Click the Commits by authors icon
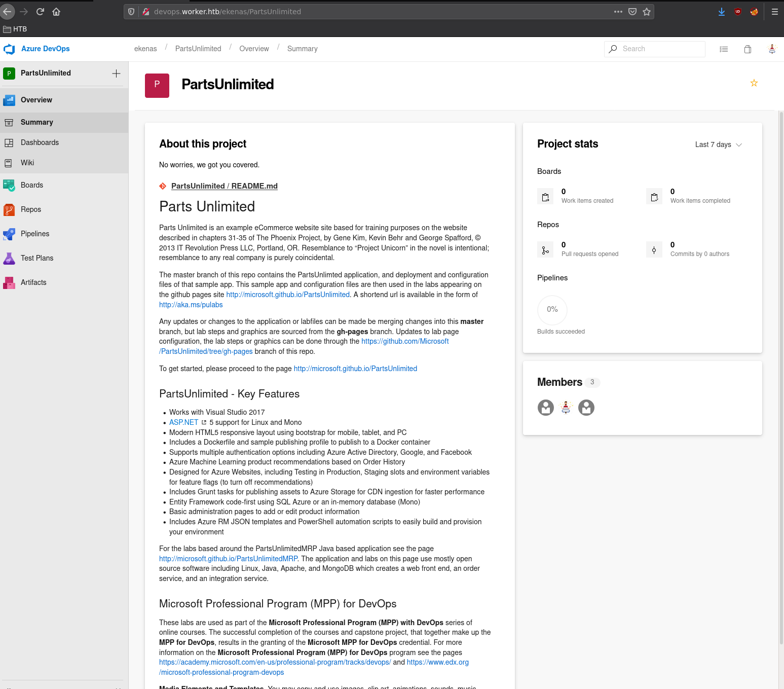Viewport: 784px width, 689px height. pos(654,249)
